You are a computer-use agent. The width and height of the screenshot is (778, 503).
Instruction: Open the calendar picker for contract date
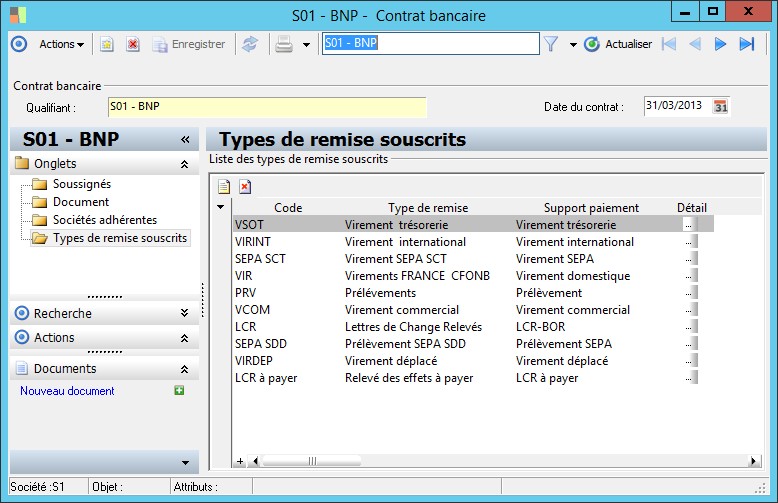coord(720,107)
